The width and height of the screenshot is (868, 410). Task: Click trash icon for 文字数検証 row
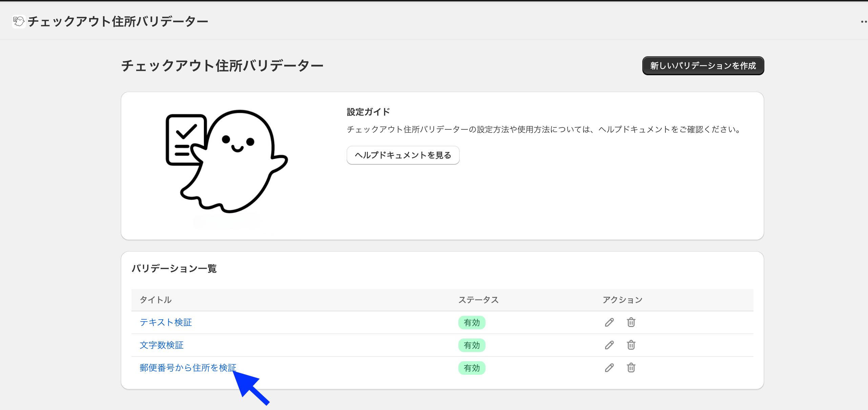[x=631, y=345]
